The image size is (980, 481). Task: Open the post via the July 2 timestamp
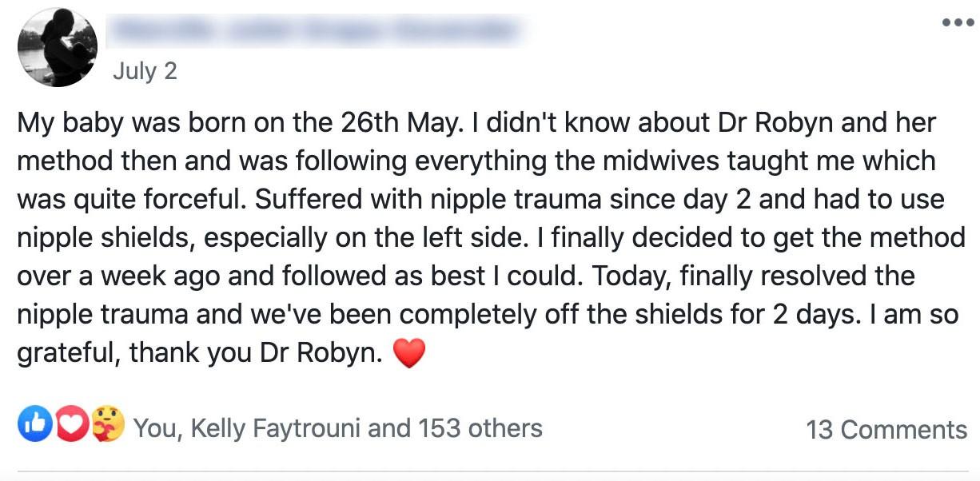tap(145, 70)
